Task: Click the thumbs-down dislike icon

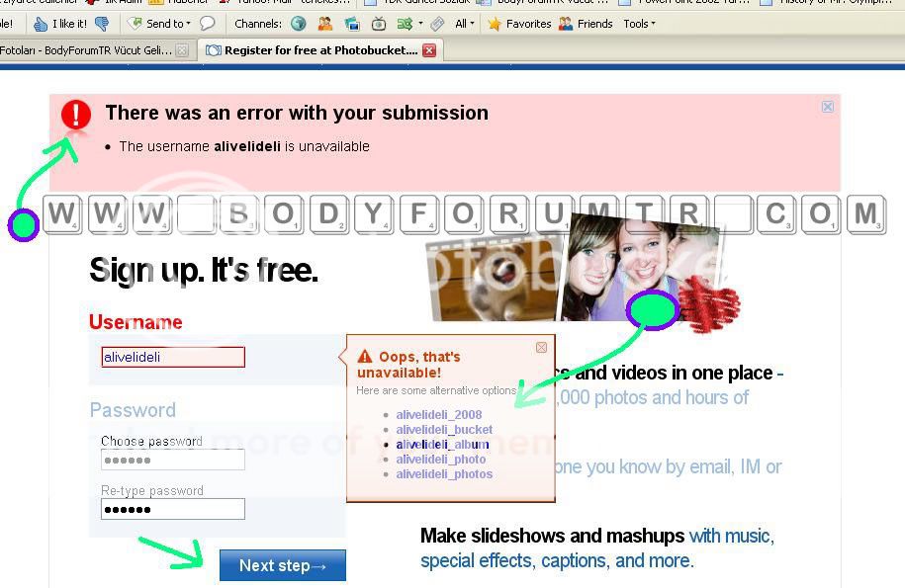Action: pos(102,24)
